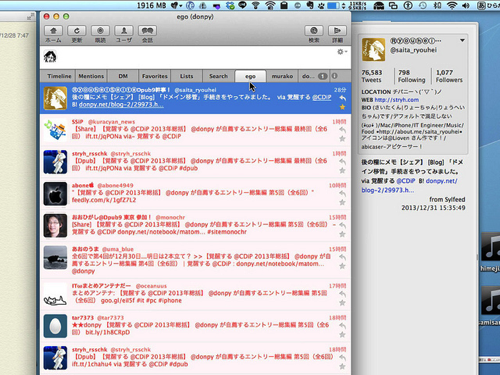
Task: Reply to the @monochr tweet
Action: tap(342, 225)
